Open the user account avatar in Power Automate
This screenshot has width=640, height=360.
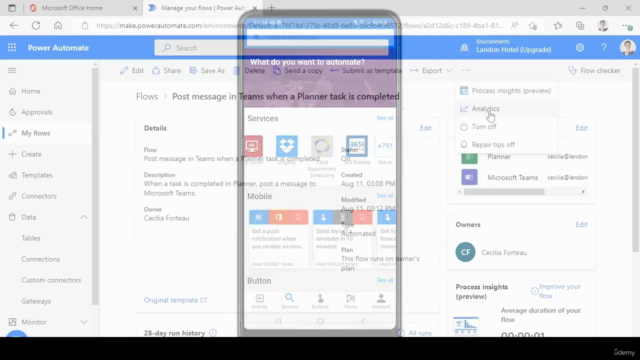pos(627,48)
